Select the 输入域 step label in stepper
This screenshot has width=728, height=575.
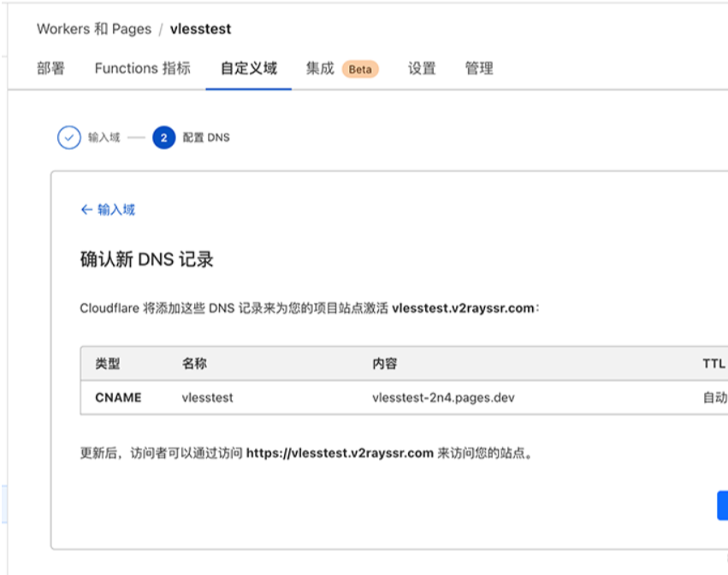point(104,138)
